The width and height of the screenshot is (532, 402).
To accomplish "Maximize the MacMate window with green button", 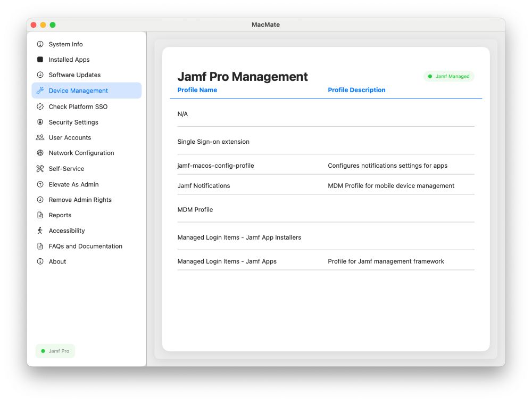I will tap(53, 25).
